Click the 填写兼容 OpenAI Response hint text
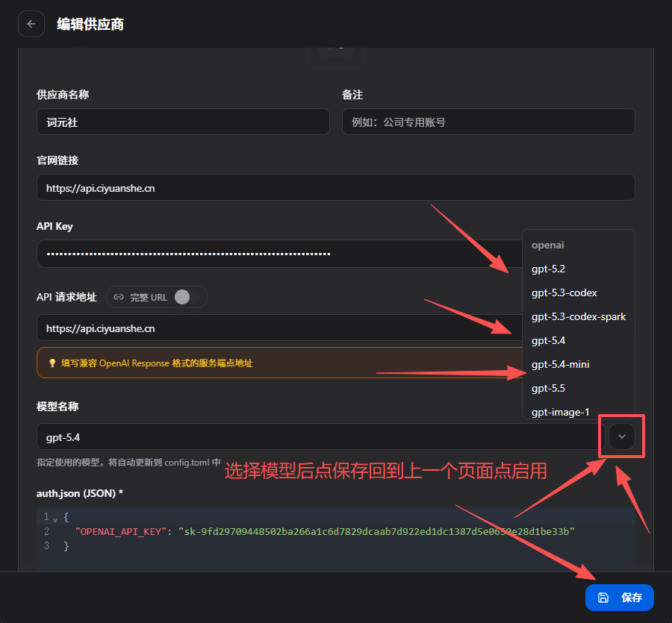Screen dimensions: 672x623 tap(157, 363)
